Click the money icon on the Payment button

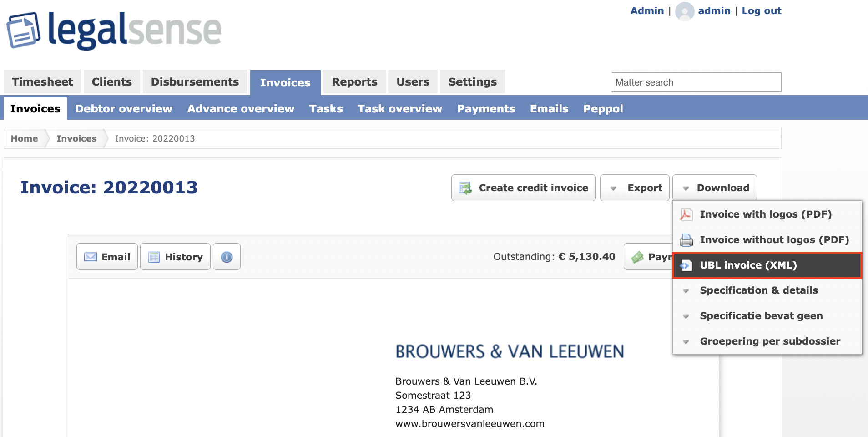(637, 257)
